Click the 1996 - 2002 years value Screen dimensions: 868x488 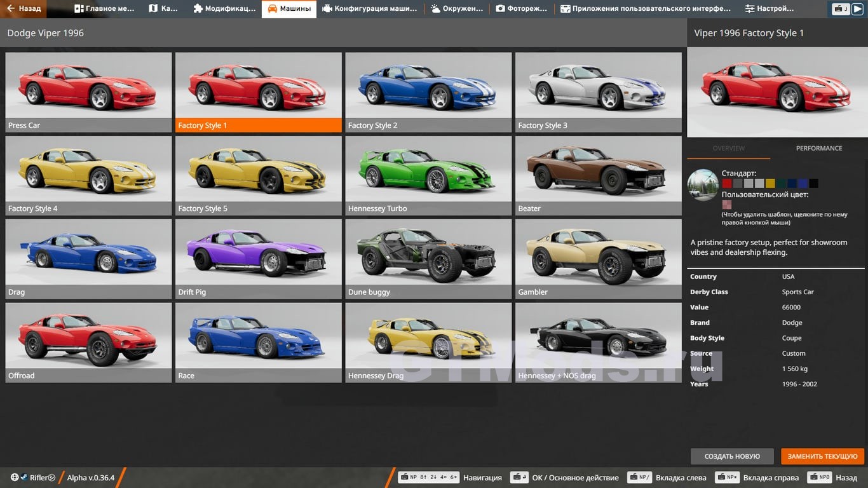point(799,384)
